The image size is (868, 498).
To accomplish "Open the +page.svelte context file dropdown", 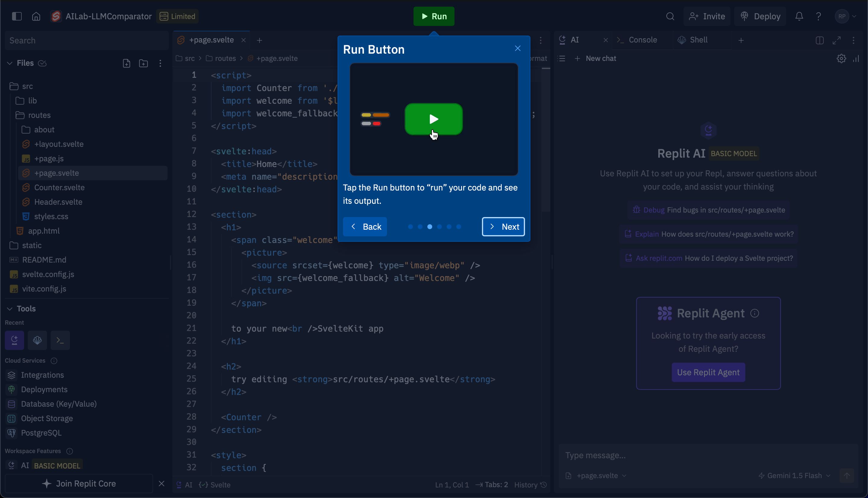I will pos(596,475).
